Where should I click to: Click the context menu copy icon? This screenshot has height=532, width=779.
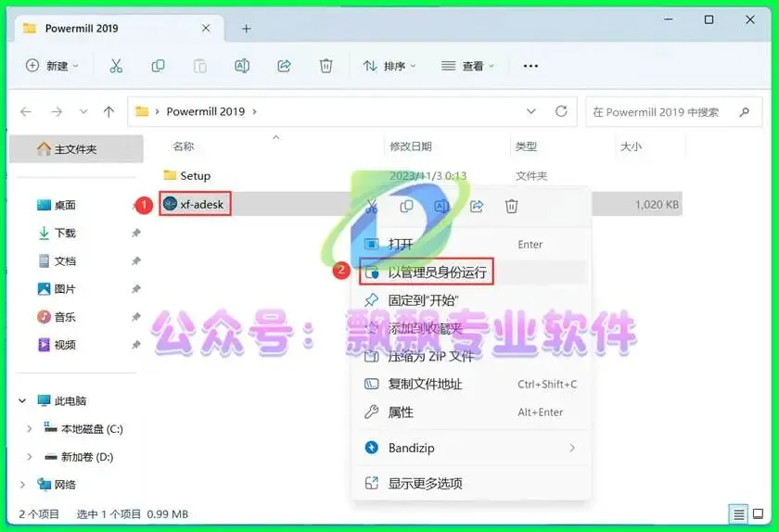click(406, 206)
